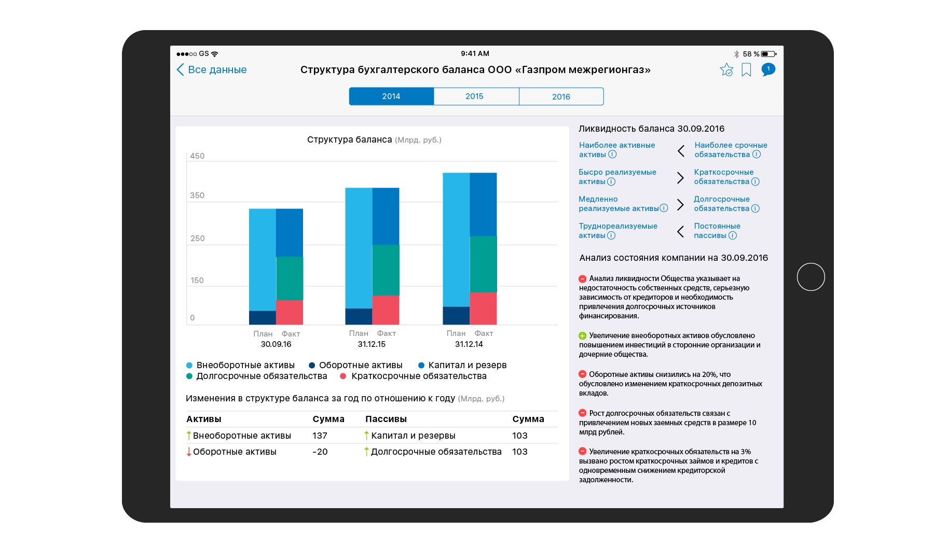Toggle Капитал и резерв legend series
This screenshot has height=560, width=934.
click(x=462, y=366)
